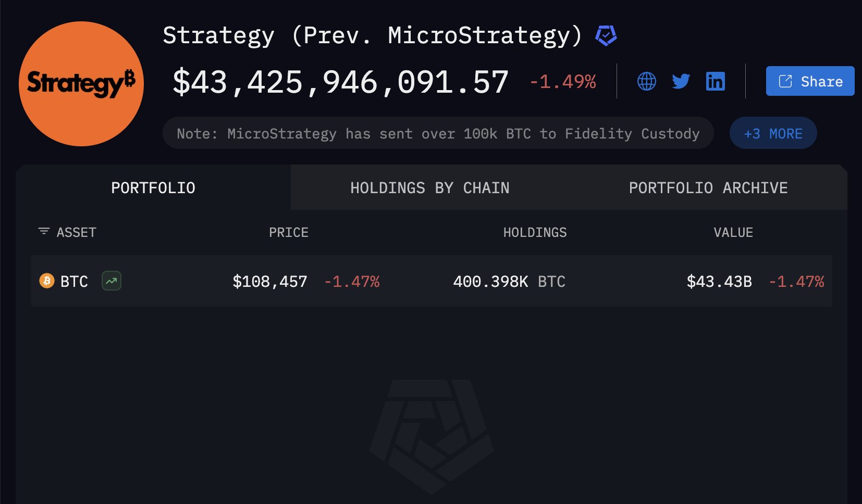
Task: Click the filter icon beside ASSET
Action: click(x=44, y=232)
